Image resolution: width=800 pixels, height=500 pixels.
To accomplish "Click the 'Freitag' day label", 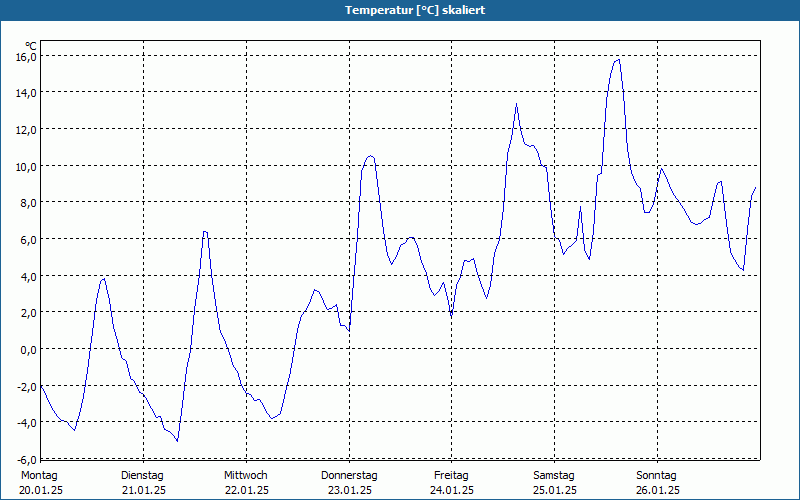I will [x=452, y=476].
